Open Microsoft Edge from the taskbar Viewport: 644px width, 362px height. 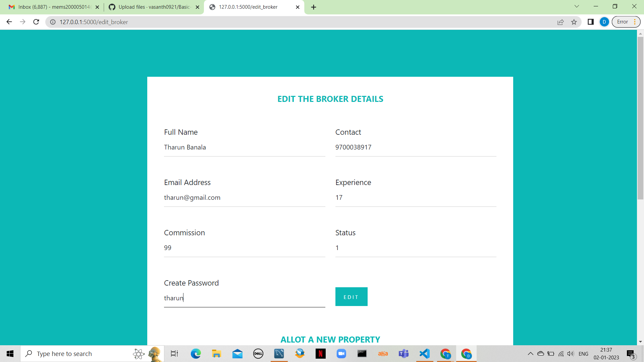click(x=196, y=354)
